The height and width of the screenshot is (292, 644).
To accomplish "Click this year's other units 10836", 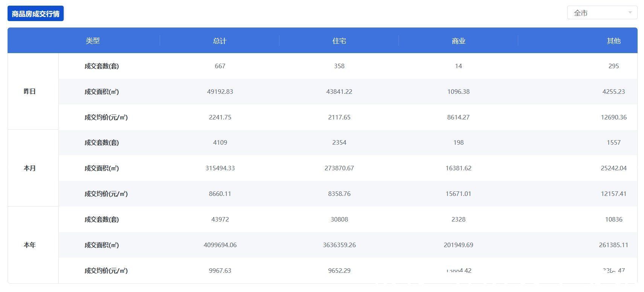I will [x=614, y=219].
